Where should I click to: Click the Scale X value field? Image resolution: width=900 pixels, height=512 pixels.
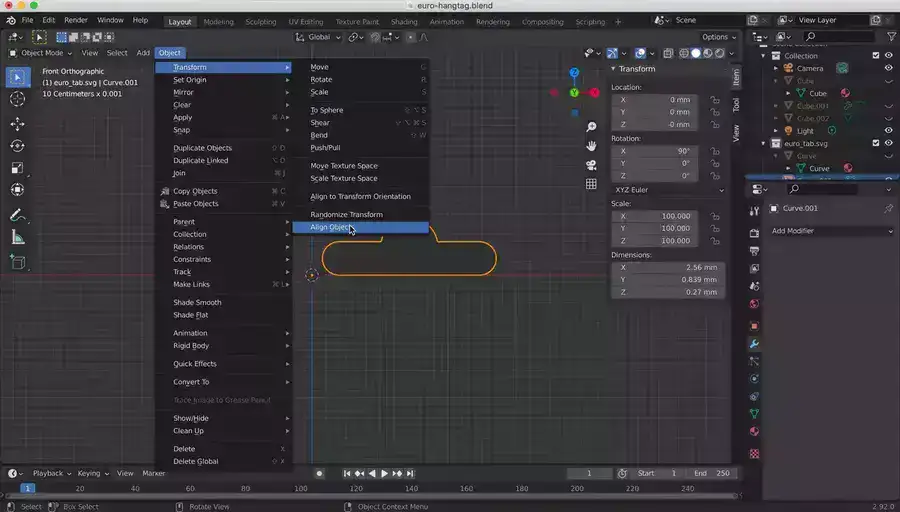[654, 216]
